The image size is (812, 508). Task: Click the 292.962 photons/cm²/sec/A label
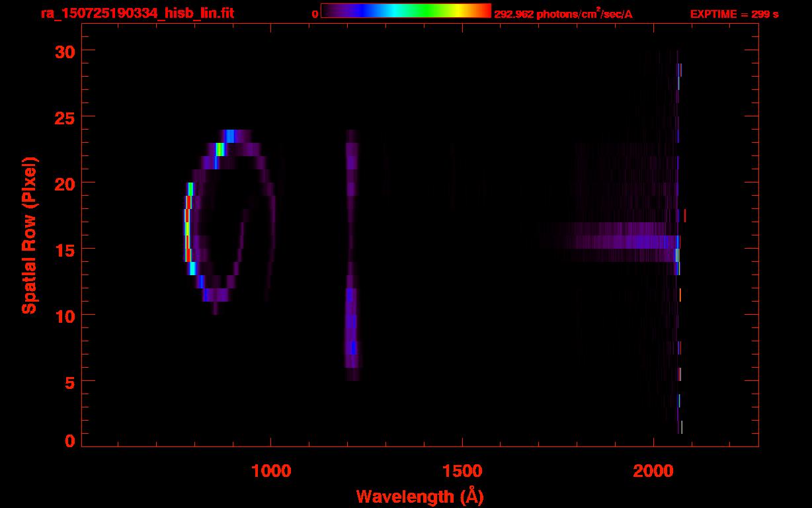click(563, 14)
